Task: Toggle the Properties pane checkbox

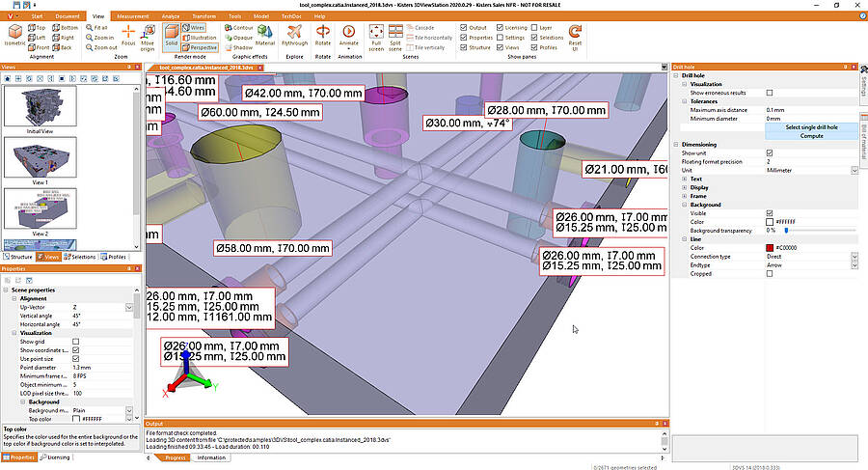Action: pos(463,38)
